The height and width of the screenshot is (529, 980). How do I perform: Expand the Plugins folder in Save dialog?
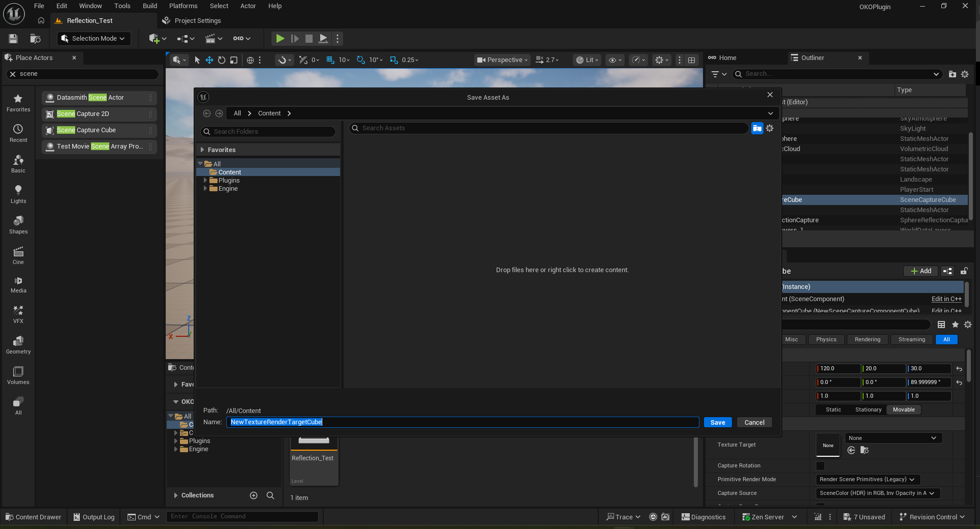pos(205,181)
